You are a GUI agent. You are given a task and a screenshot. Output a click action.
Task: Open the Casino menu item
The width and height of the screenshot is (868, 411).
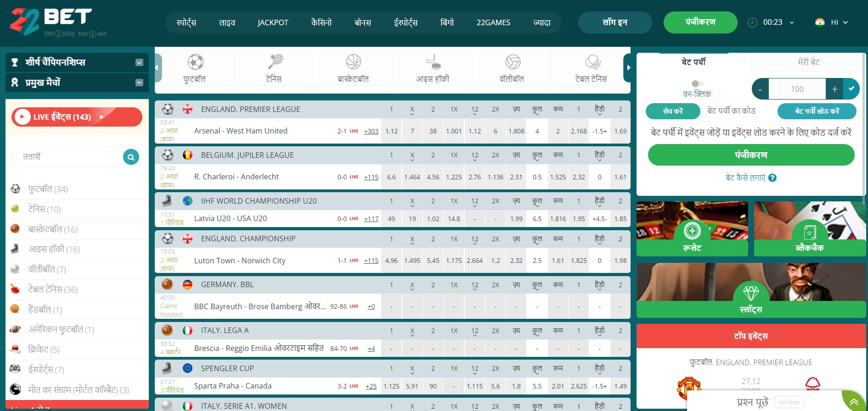(x=321, y=22)
